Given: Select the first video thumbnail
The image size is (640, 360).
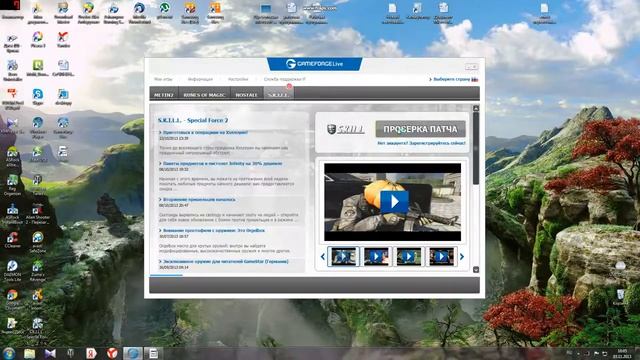Looking at the screenshot, I should (x=343, y=256).
